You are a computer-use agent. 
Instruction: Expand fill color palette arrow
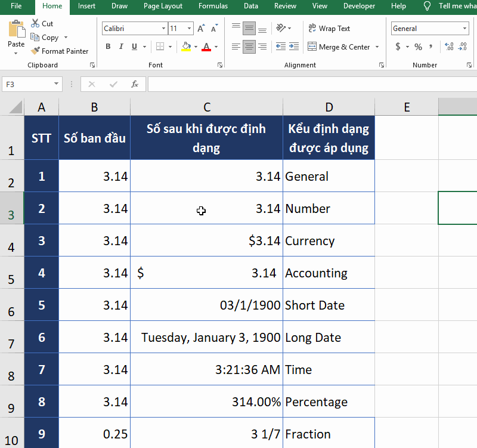(196, 47)
